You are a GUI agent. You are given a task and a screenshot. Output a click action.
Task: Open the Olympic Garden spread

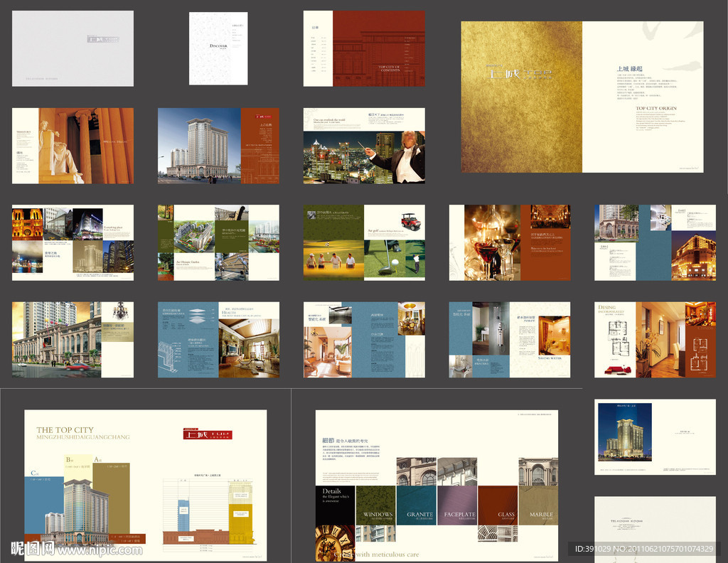tap(218, 242)
